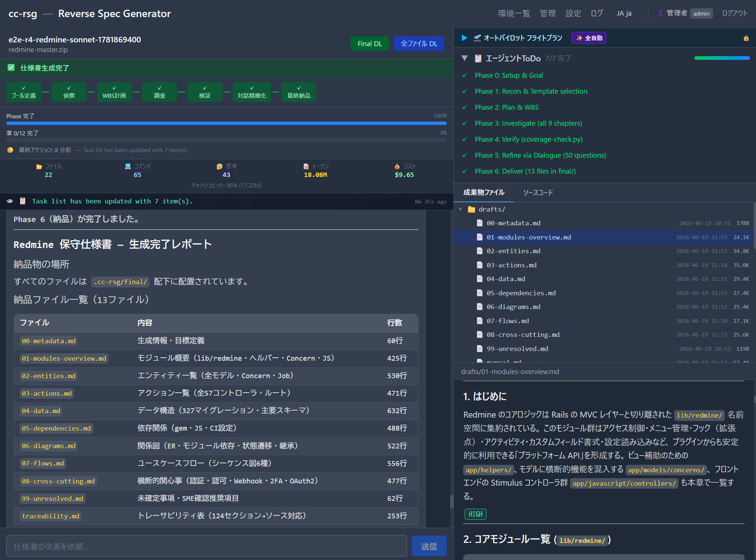Click the drafts folder icon

[471, 209]
